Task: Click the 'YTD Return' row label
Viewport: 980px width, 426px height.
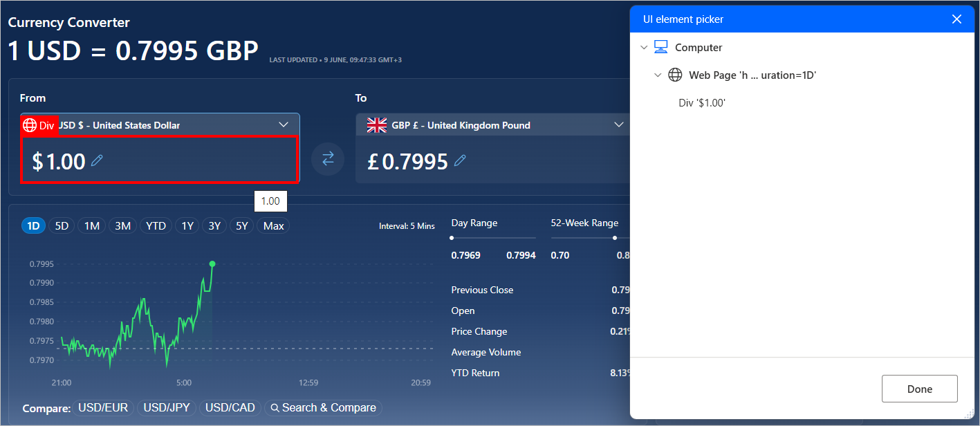Action: coord(475,373)
